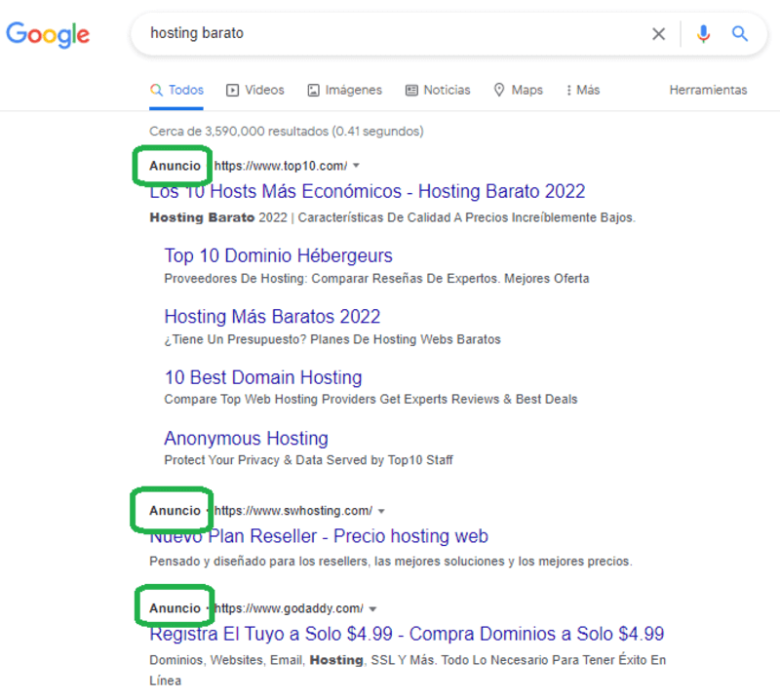Clear the search query with the X icon
780x700 pixels.
point(658,34)
